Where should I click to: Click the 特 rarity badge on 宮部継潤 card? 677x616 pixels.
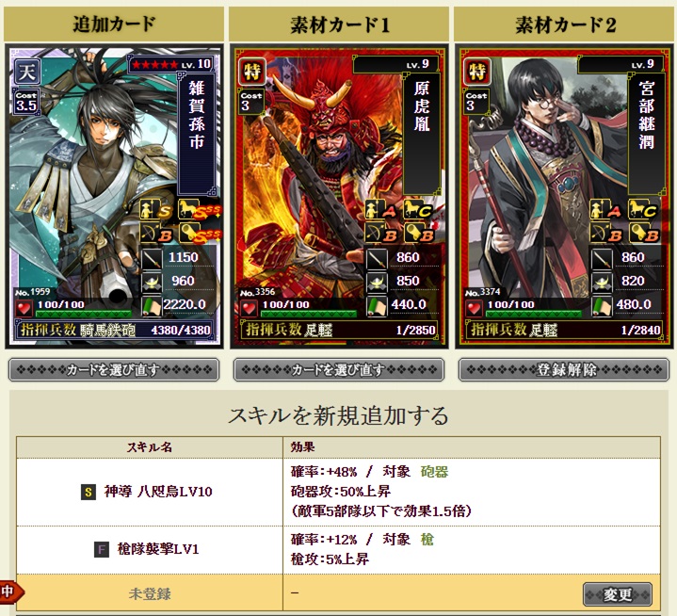pos(477,72)
